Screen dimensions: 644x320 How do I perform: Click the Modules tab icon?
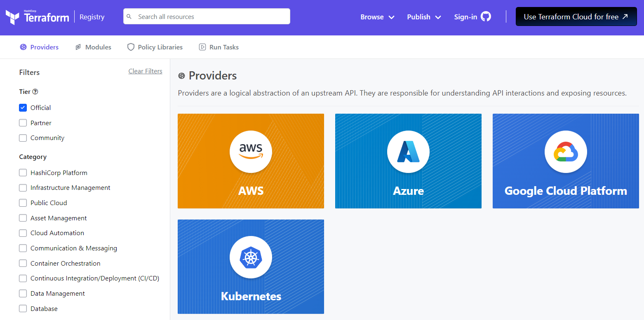click(78, 47)
